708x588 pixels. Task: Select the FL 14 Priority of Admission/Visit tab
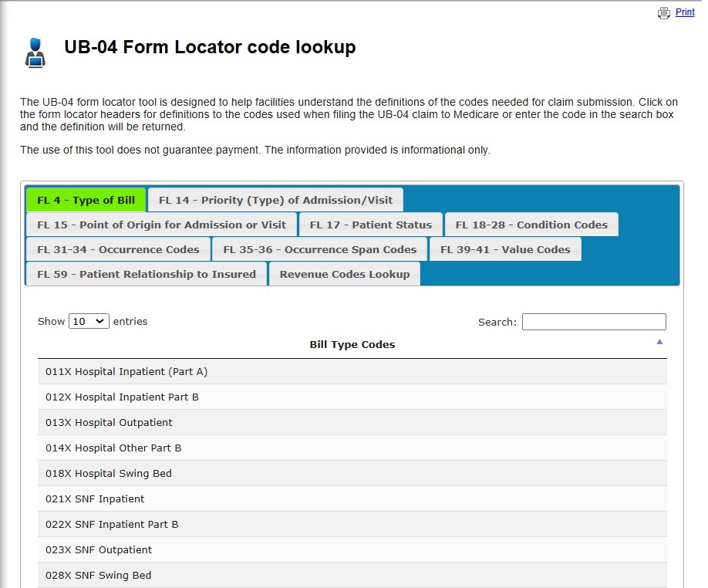coord(275,199)
